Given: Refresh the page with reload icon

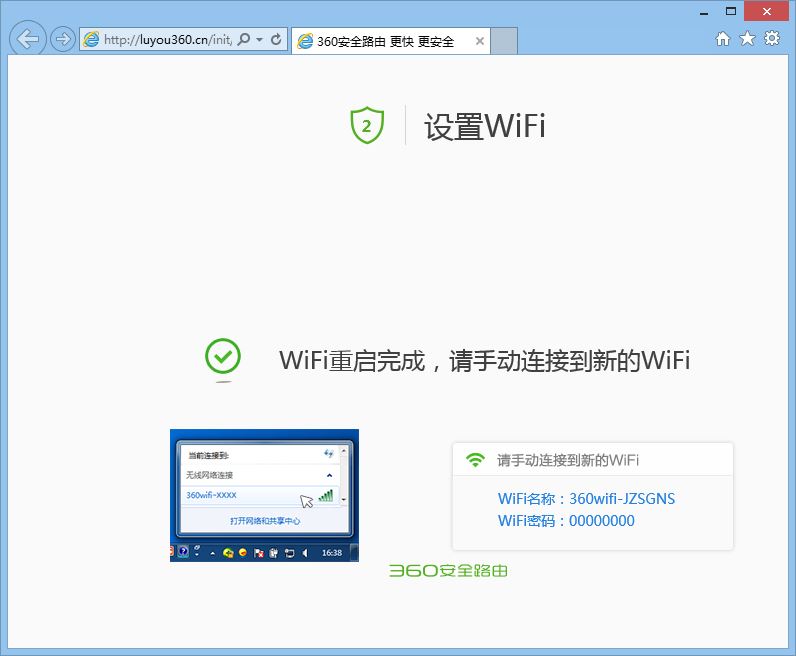Looking at the screenshot, I should (x=276, y=39).
